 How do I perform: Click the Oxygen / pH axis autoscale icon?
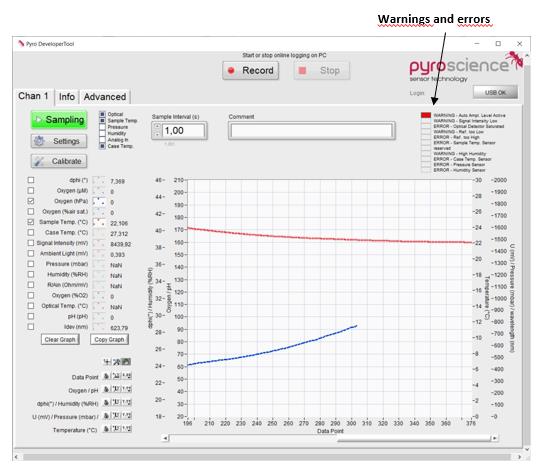click(116, 389)
